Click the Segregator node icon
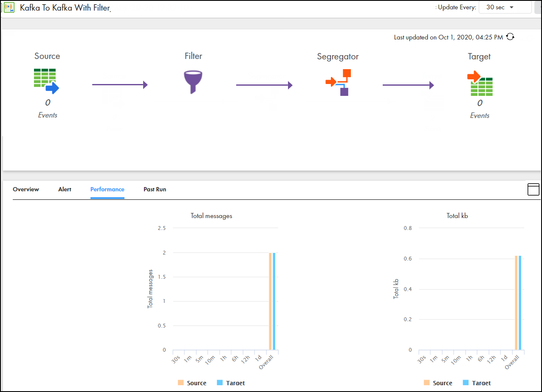Image resolution: width=542 pixels, height=392 pixels. coord(338,82)
